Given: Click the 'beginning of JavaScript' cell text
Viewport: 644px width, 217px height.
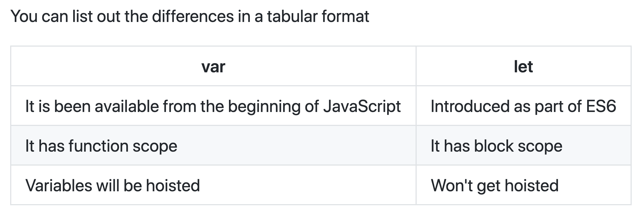Looking at the screenshot, I should click(x=314, y=107).
